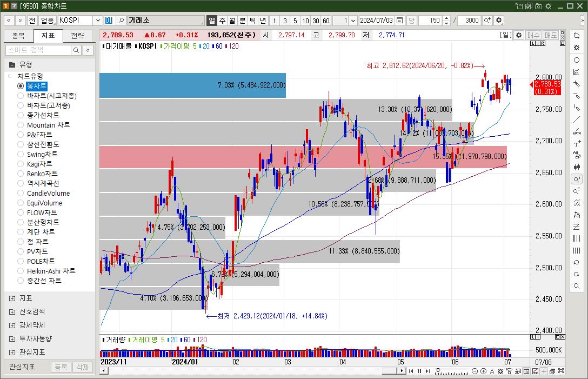
Task: Select the four vertical lines tool
Action: pos(577,251)
